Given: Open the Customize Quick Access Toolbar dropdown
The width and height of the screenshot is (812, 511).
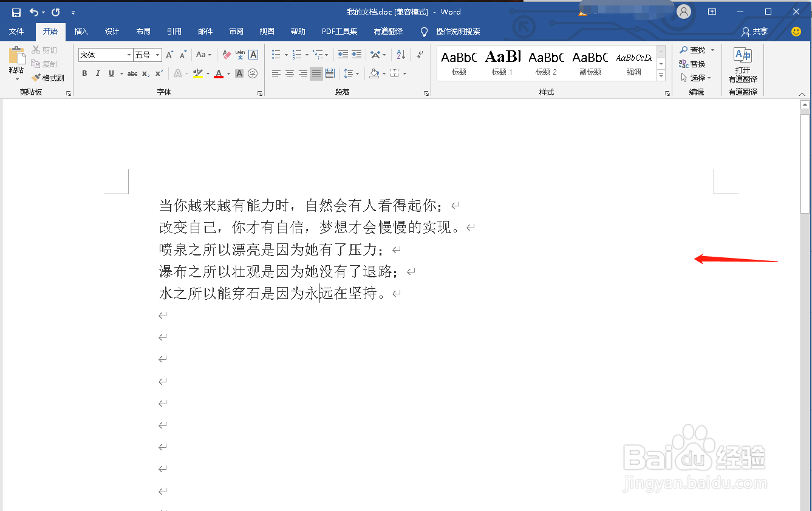Looking at the screenshot, I should [73, 13].
